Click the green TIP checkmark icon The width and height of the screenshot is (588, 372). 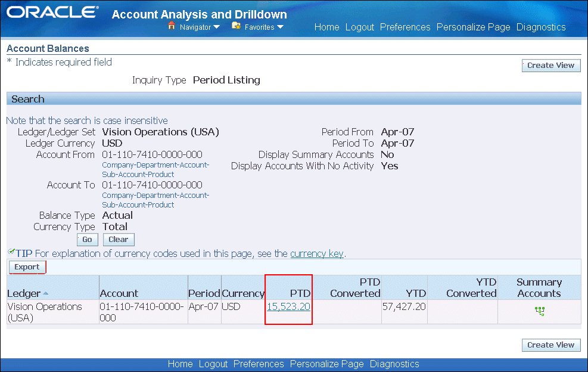click(x=11, y=251)
